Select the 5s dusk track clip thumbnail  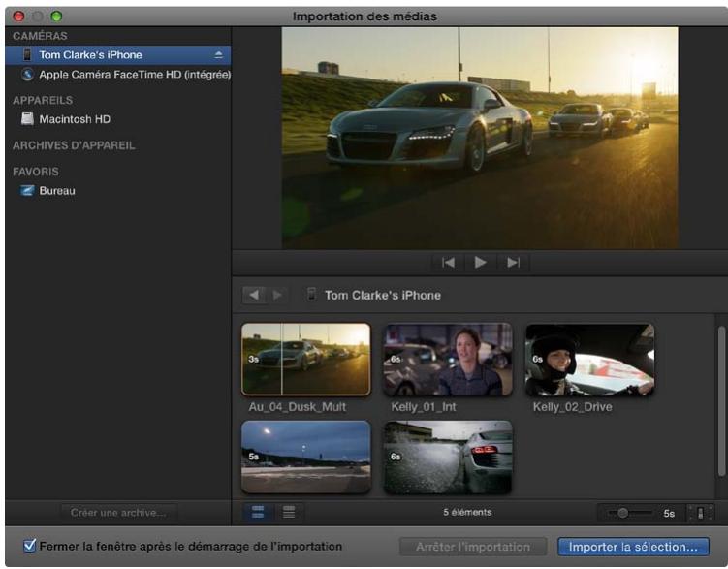click(306, 457)
